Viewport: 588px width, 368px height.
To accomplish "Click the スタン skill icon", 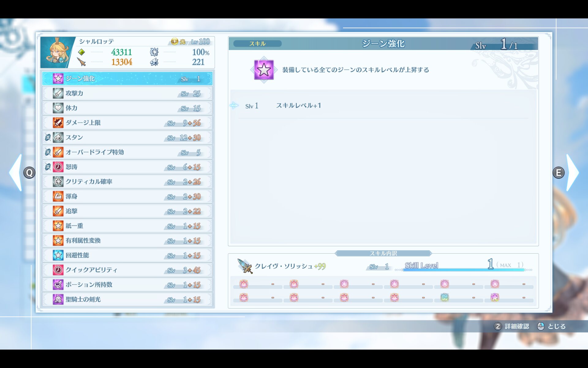I will [x=58, y=137].
